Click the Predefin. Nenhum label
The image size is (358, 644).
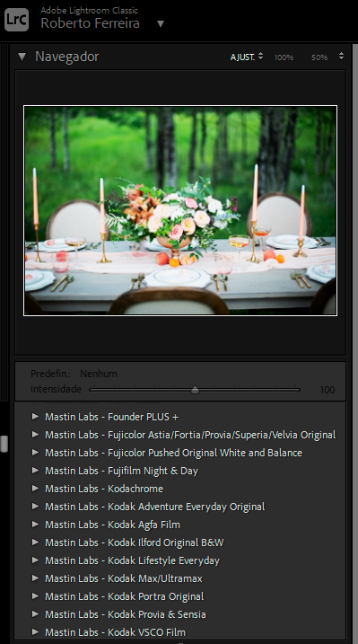74,374
